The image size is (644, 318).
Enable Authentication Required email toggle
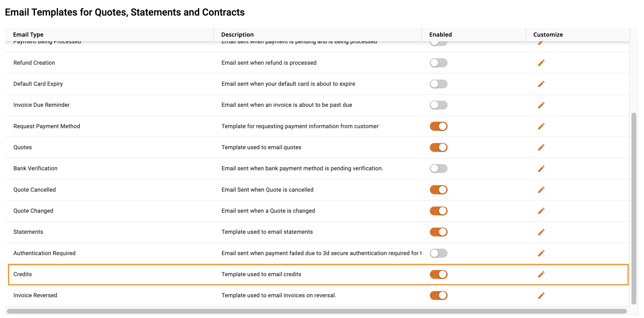point(438,253)
